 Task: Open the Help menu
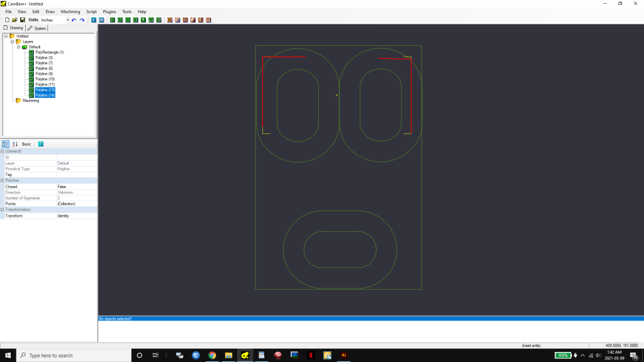click(x=142, y=11)
